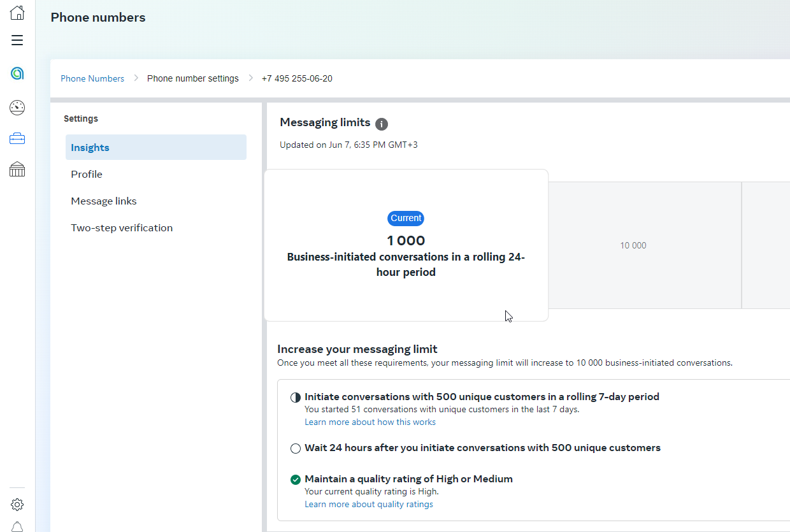Viewport: 790px width, 532px height.
Task: Open the bank building icon
Action: point(17,169)
